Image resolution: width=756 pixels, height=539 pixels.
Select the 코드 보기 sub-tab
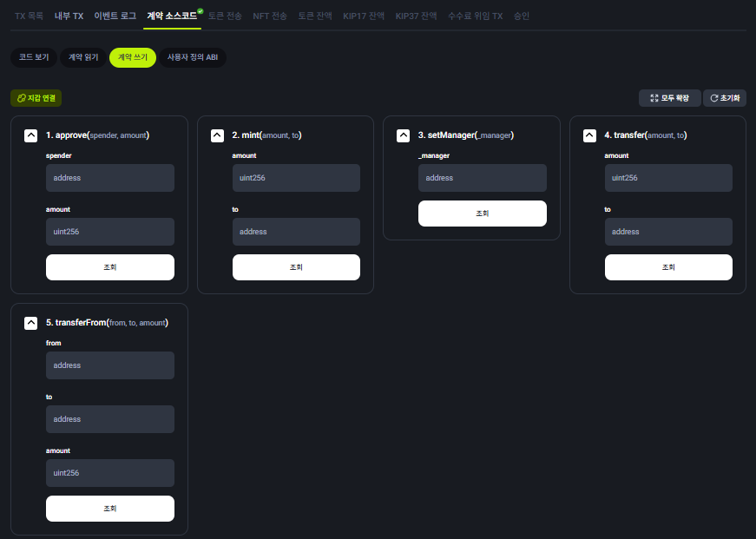pyautogui.click(x=34, y=57)
